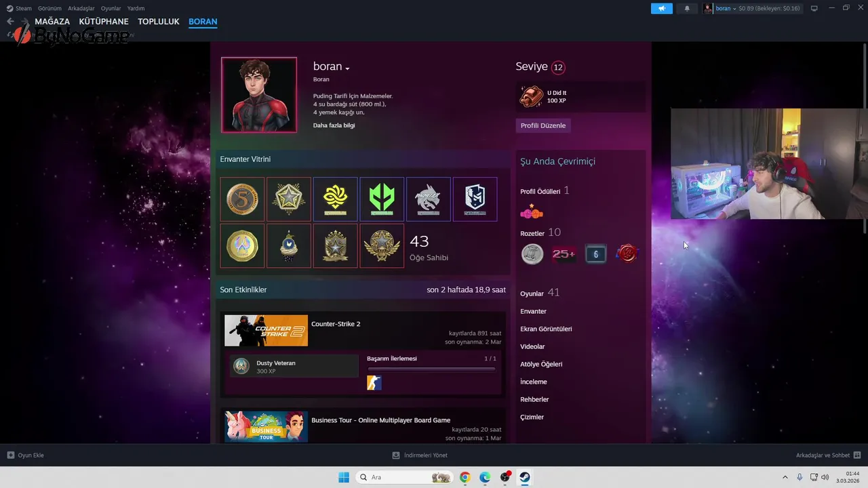The width and height of the screenshot is (868, 488).
Task: Click the Seviye 12 level indicator
Action: click(540, 66)
